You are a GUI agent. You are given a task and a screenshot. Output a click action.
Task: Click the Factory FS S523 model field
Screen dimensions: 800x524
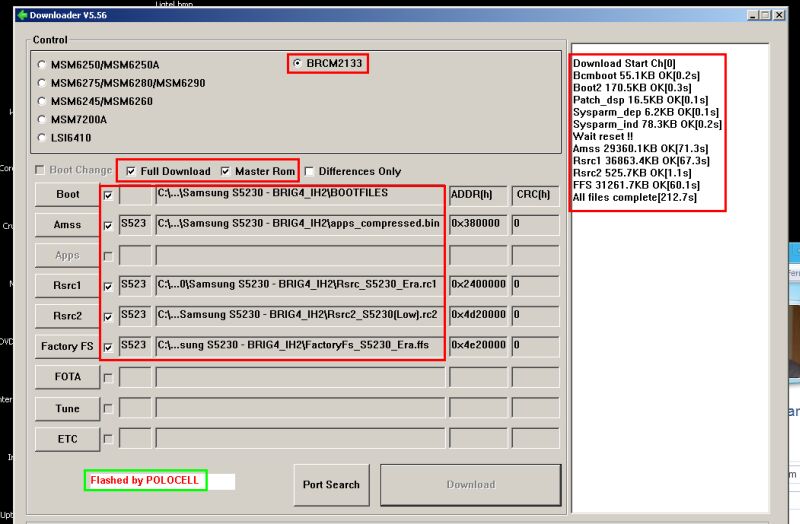point(135,346)
